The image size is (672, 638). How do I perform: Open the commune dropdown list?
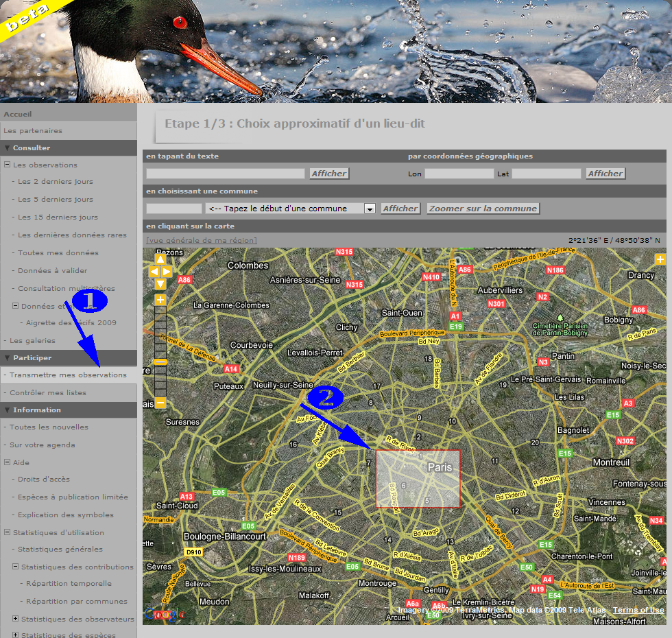click(370, 209)
